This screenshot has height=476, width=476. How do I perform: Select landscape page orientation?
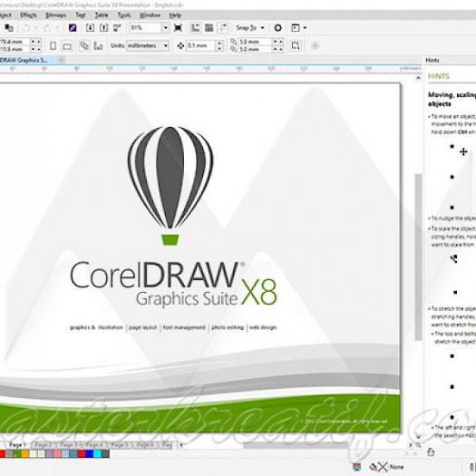[x=67, y=46]
